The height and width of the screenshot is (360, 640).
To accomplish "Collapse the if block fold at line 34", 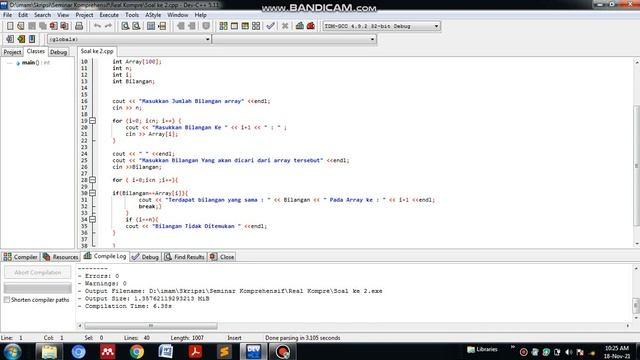I will pos(93,219).
